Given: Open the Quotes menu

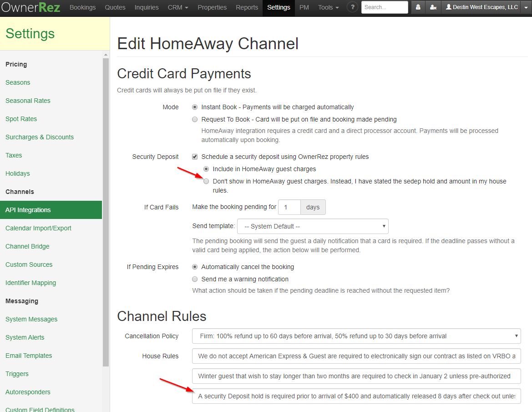Looking at the screenshot, I should (115, 7).
